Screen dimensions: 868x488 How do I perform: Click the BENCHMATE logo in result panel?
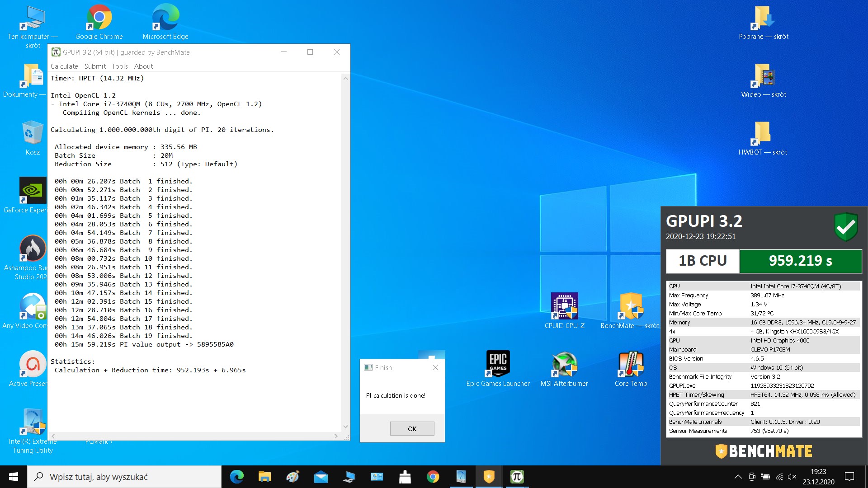(x=764, y=451)
